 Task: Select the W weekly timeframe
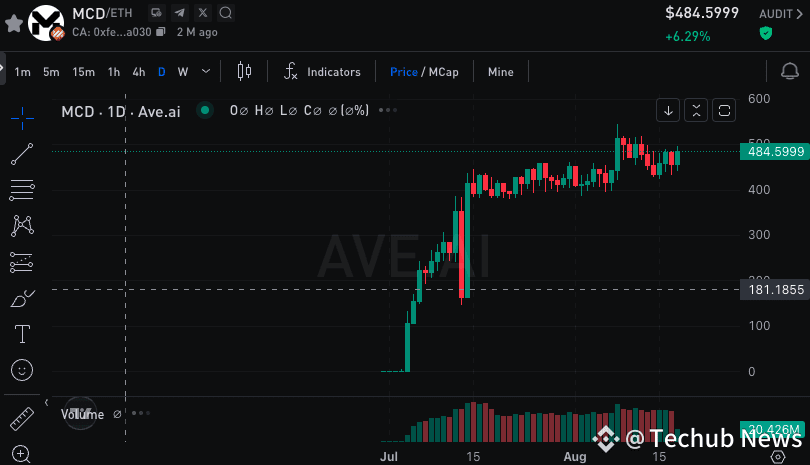point(183,72)
